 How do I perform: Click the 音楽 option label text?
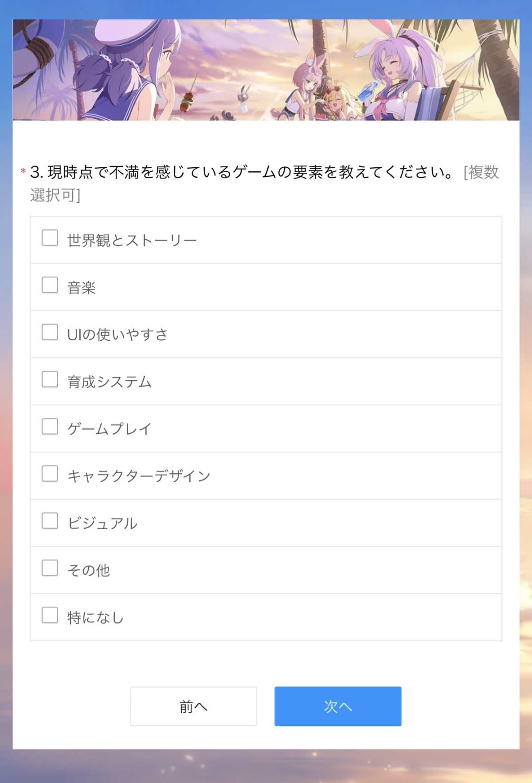pyautogui.click(x=82, y=288)
